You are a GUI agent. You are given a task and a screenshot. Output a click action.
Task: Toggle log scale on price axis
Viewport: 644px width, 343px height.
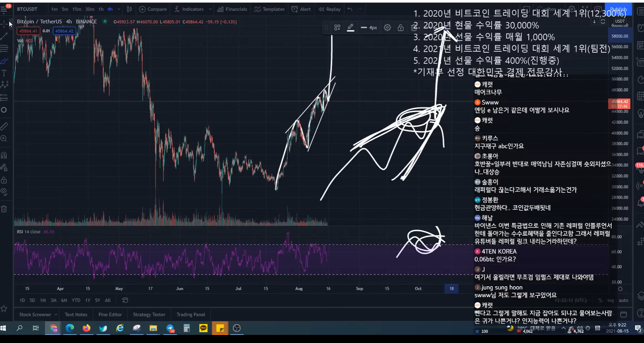(x=611, y=300)
